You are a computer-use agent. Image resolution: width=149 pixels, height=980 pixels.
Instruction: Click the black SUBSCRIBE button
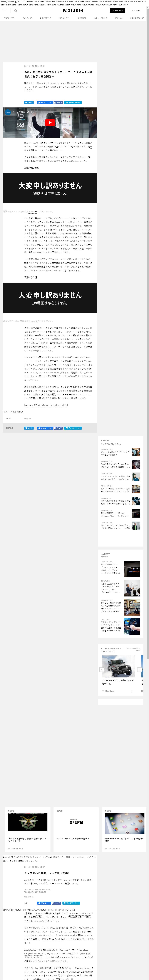tap(117, 11)
